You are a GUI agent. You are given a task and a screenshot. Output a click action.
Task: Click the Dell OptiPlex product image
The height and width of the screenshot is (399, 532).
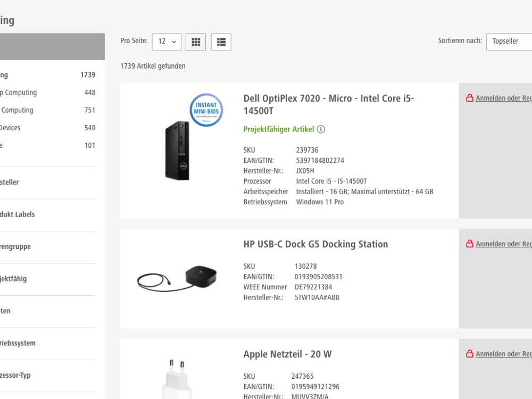coord(177,151)
